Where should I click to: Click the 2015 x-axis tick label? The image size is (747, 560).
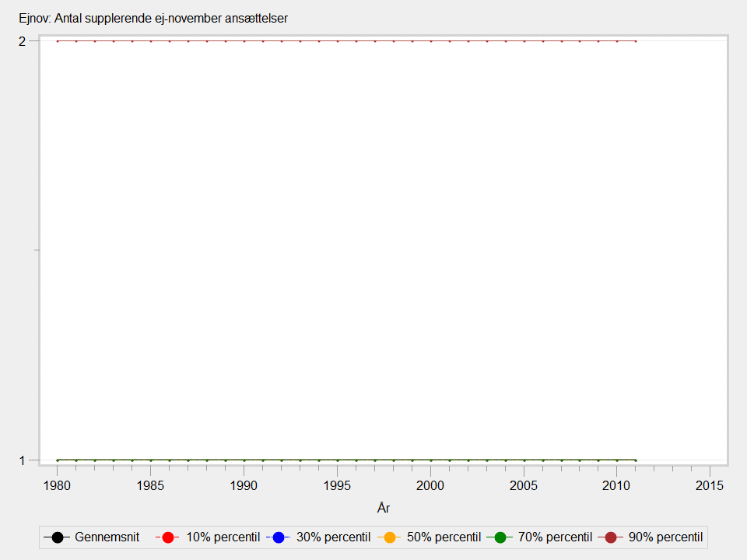[x=710, y=485]
